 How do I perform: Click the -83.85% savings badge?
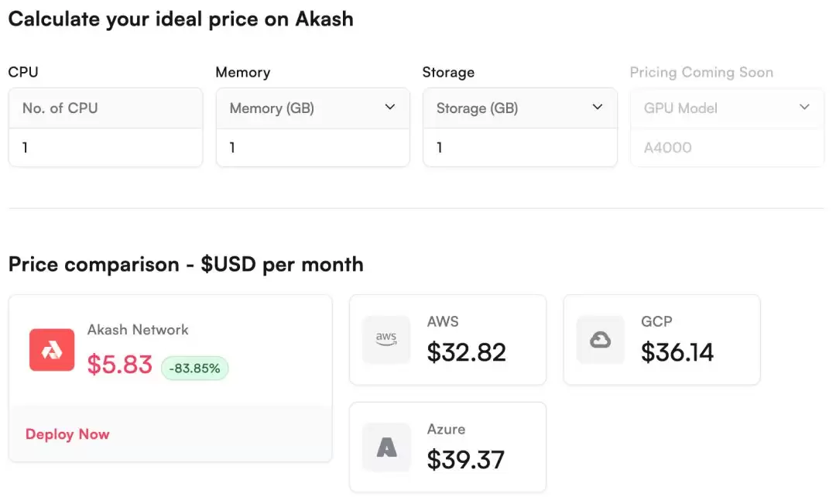coord(194,369)
